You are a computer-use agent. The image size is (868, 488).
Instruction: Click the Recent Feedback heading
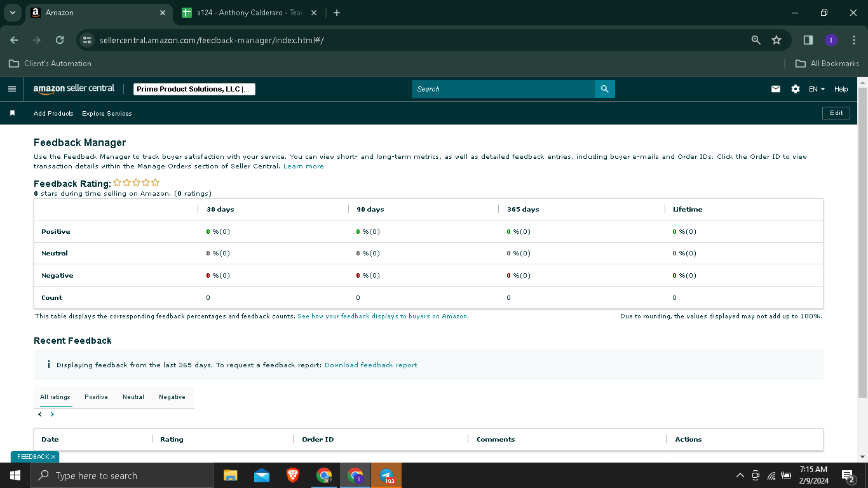(72, 341)
